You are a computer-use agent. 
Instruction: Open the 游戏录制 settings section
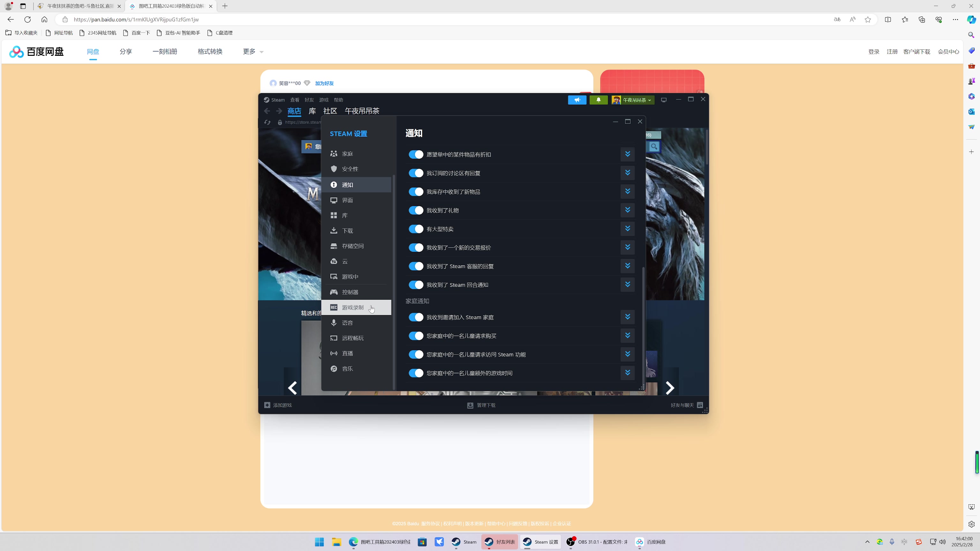(356, 307)
